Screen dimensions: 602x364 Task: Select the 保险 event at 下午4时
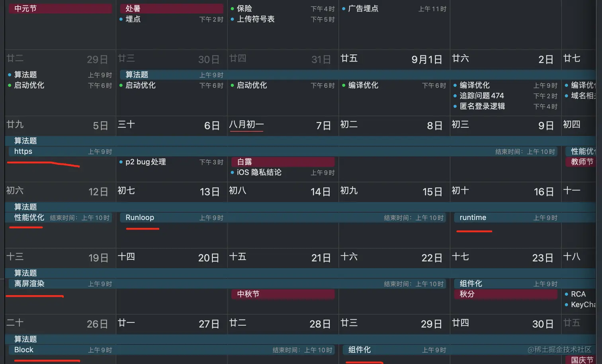[x=244, y=8]
